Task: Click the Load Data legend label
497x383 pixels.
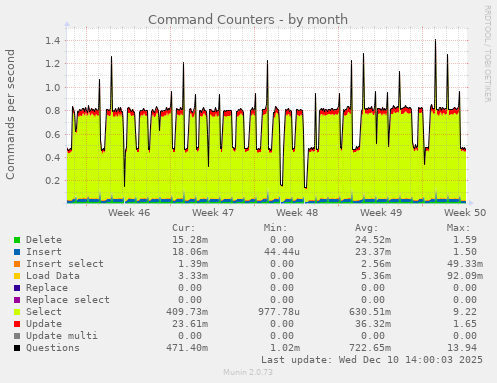Action: (53, 276)
